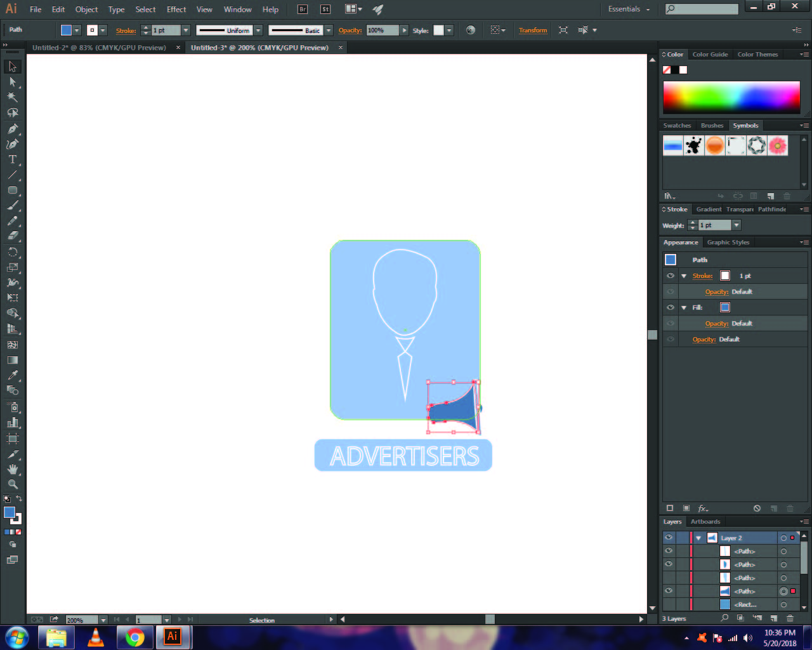Open the Window menu
This screenshot has height=650, width=812.
(x=237, y=10)
